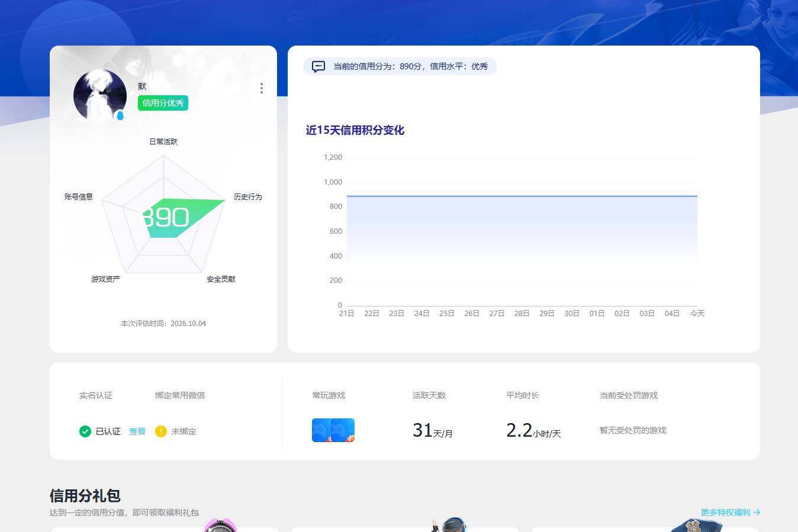Click the QQ badge on avatar
798x532 pixels.
[x=121, y=115]
